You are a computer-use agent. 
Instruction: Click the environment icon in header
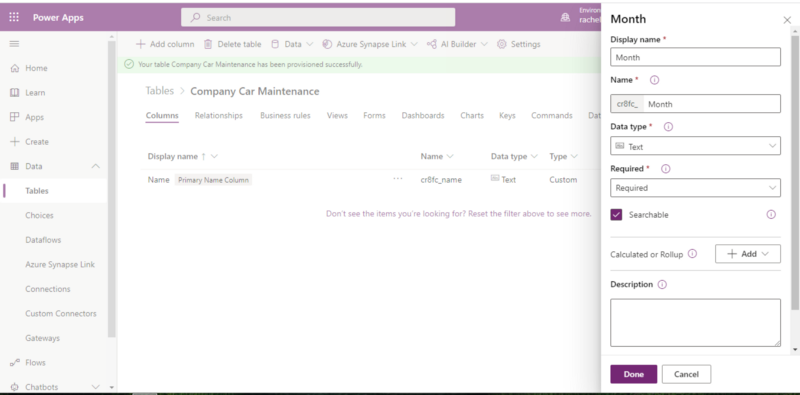pos(565,17)
